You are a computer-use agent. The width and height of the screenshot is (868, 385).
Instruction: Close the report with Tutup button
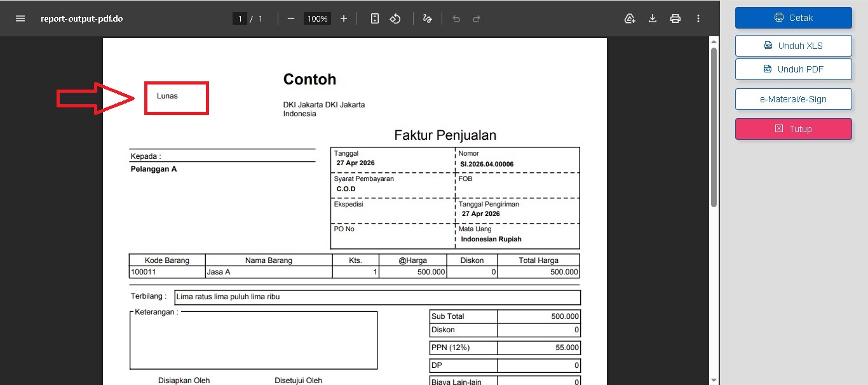point(793,129)
